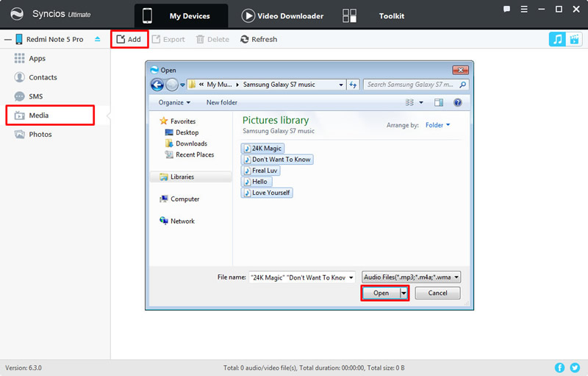Create a New folder
Image resolution: width=588 pixels, height=376 pixels.
pyautogui.click(x=222, y=102)
